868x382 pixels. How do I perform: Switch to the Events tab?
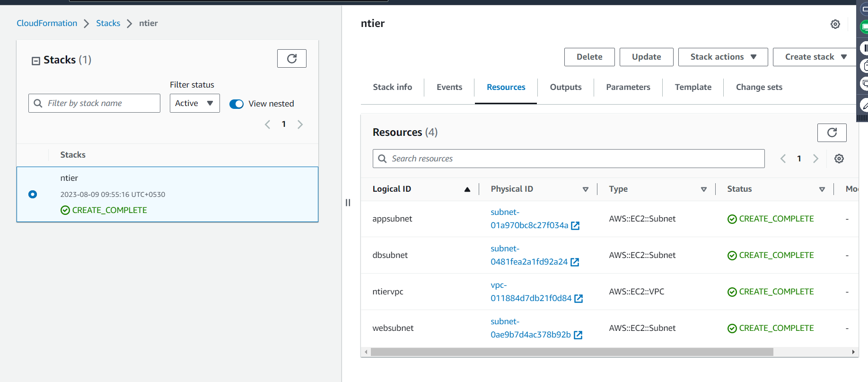tap(449, 87)
